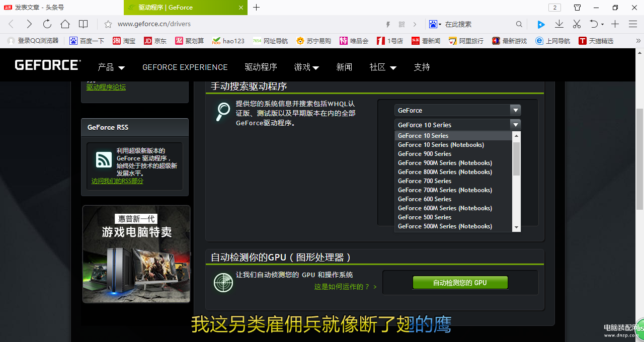This screenshot has width=644, height=342.
Task: Expand the 产品 navigation menu
Action: pos(111,67)
